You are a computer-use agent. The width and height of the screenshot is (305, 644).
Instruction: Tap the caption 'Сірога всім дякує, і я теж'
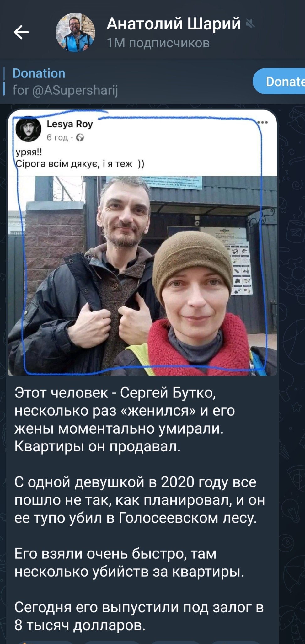[80, 164]
